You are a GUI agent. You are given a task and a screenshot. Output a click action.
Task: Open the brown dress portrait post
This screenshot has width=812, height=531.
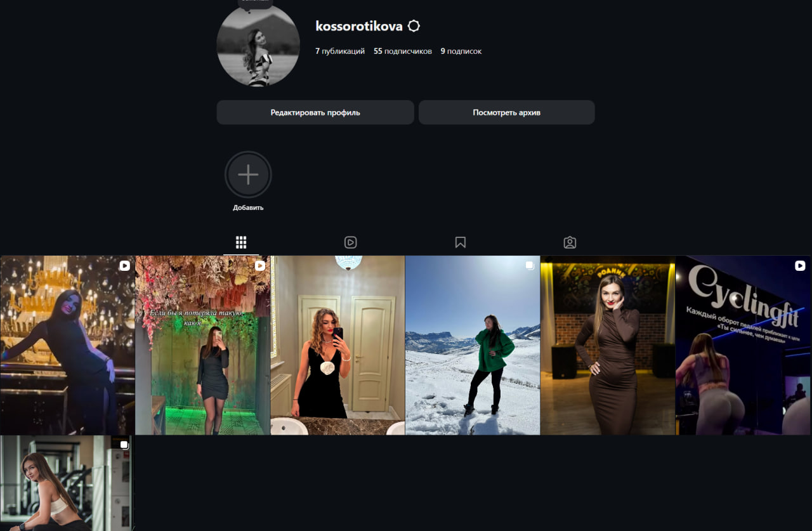point(608,345)
